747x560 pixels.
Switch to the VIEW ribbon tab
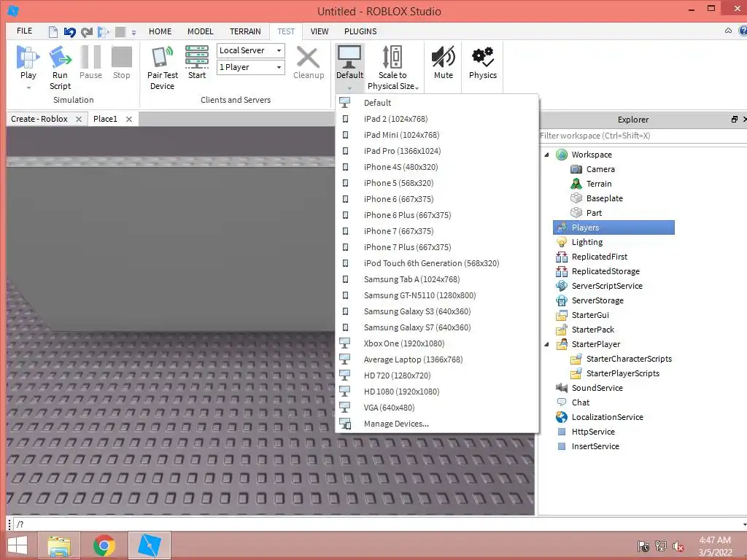point(320,31)
